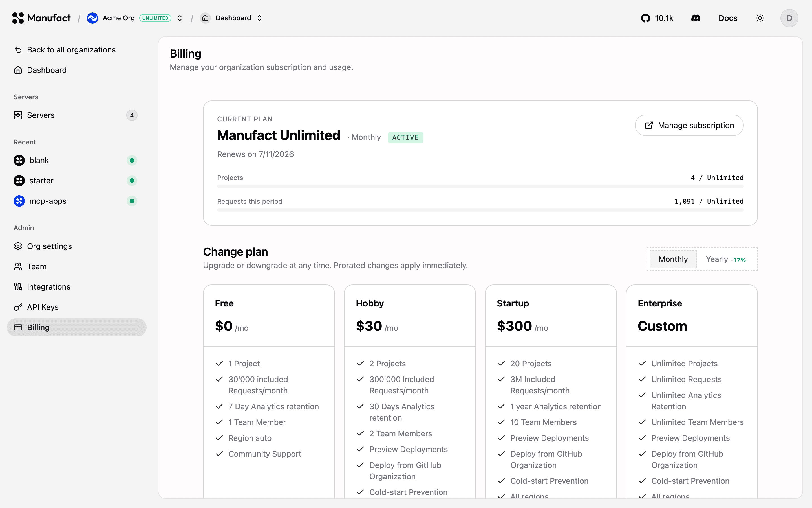Image resolution: width=812 pixels, height=508 pixels.
Task: Click the UNLIMITED plan badge
Action: pyautogui.click(x=155, y=18)
